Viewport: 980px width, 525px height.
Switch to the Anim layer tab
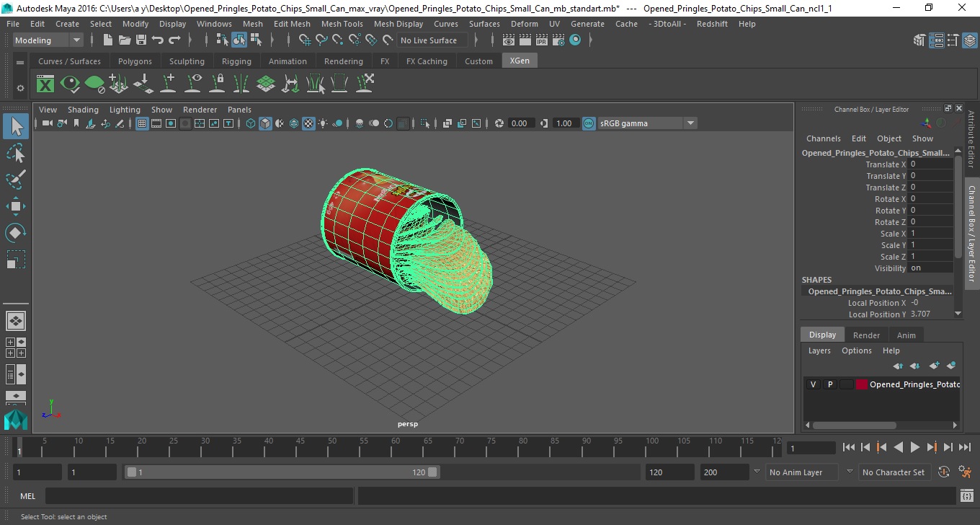pyautogui.click(x=906, y=335)
